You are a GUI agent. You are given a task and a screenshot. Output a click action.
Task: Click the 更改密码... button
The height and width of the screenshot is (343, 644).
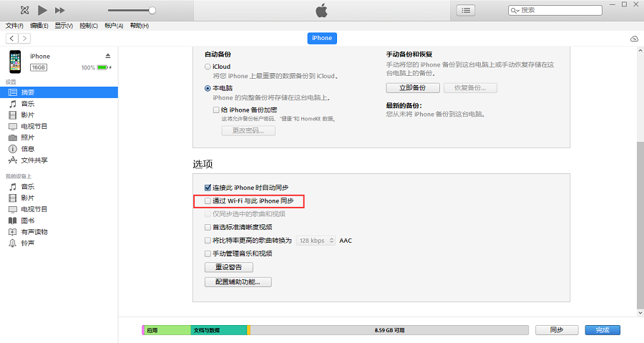[x=248, y=130]
